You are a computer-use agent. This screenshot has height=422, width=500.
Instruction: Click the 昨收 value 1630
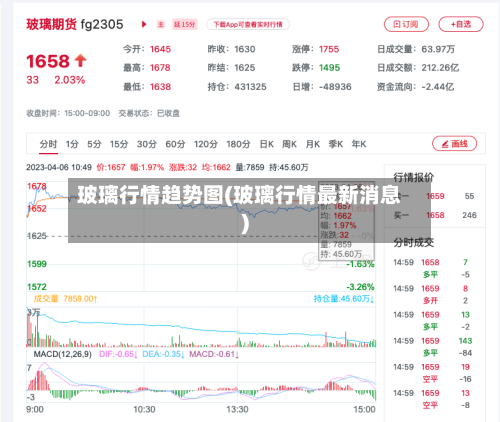pyautogui.click(x=245, y=49)
